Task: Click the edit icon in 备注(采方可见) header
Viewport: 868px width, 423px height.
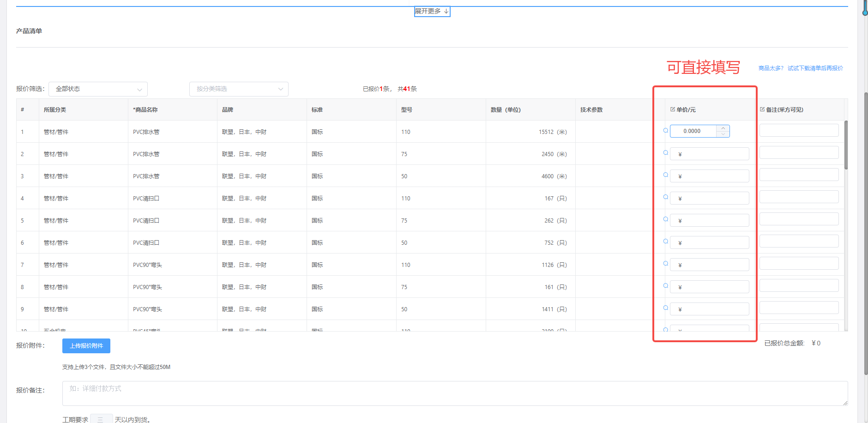Action: coord(762,109)
